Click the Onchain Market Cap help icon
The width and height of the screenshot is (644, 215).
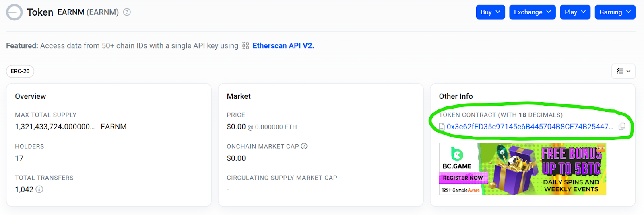click(x=304, y=146)
